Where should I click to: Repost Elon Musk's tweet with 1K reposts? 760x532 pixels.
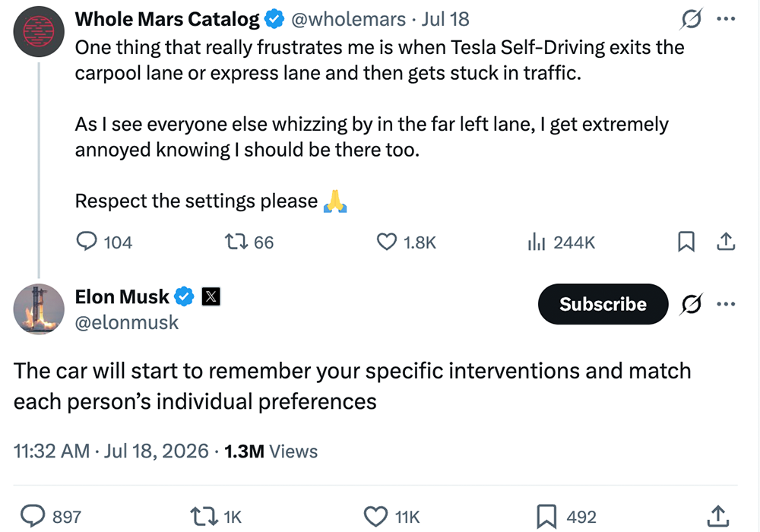tap(204, 516)
